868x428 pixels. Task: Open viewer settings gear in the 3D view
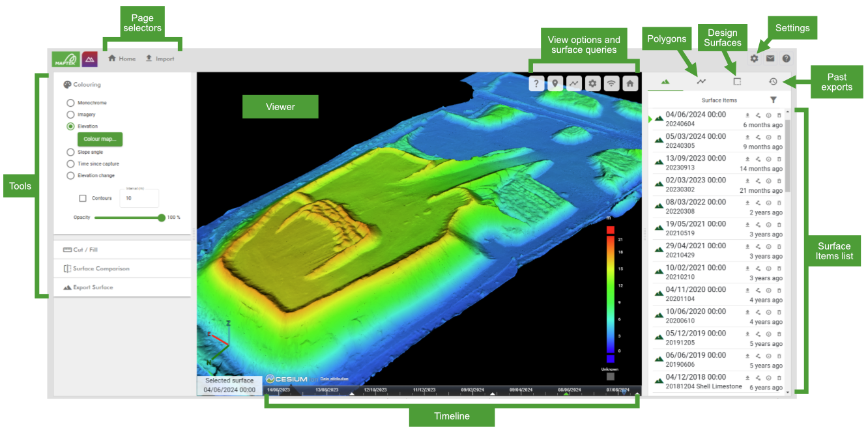592,83
